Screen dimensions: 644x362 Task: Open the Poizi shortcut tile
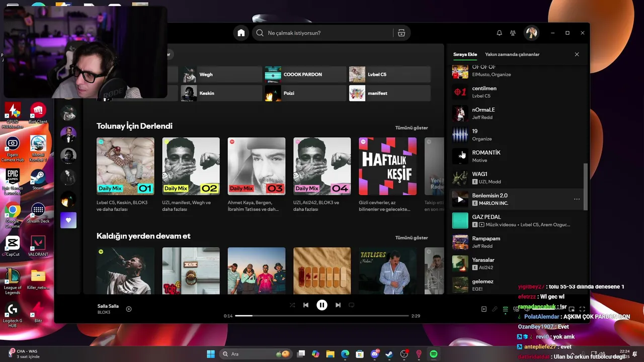pos(306,93)
